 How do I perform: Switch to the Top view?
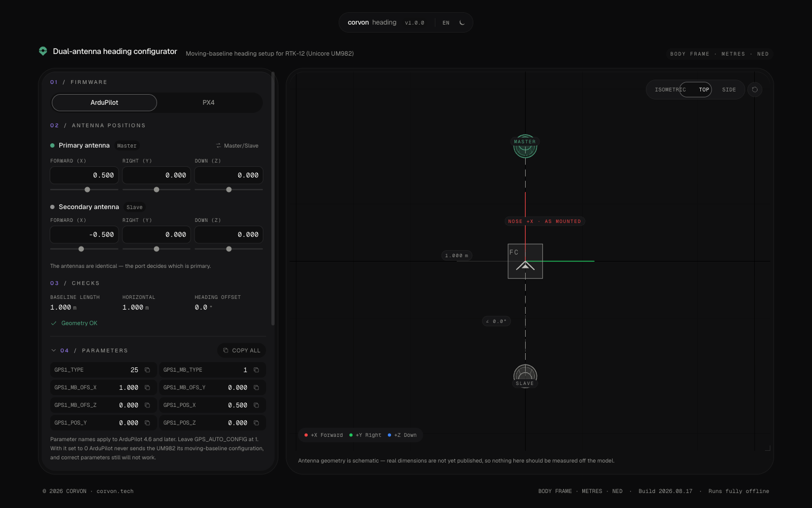[704, 90]
